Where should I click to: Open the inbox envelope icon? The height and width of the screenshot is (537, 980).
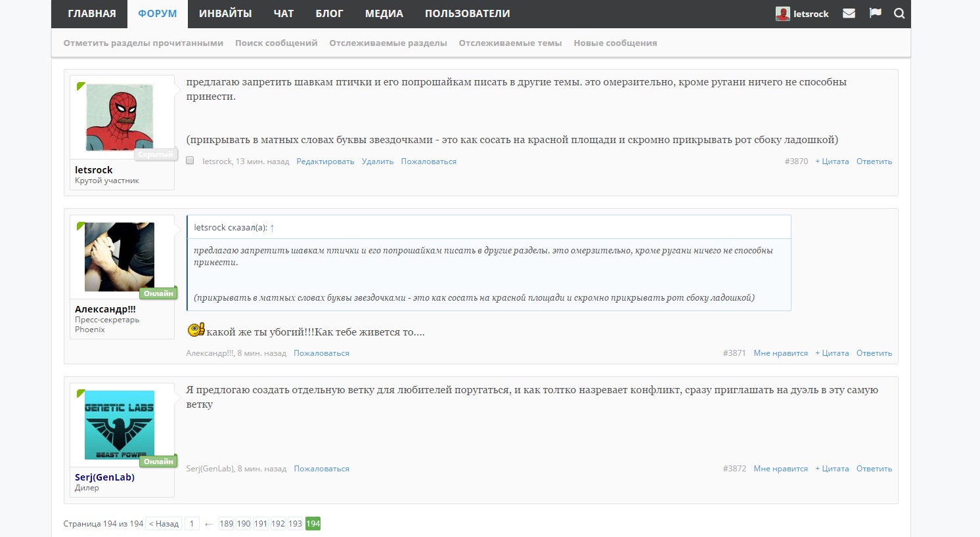click(x=849, y=13)
